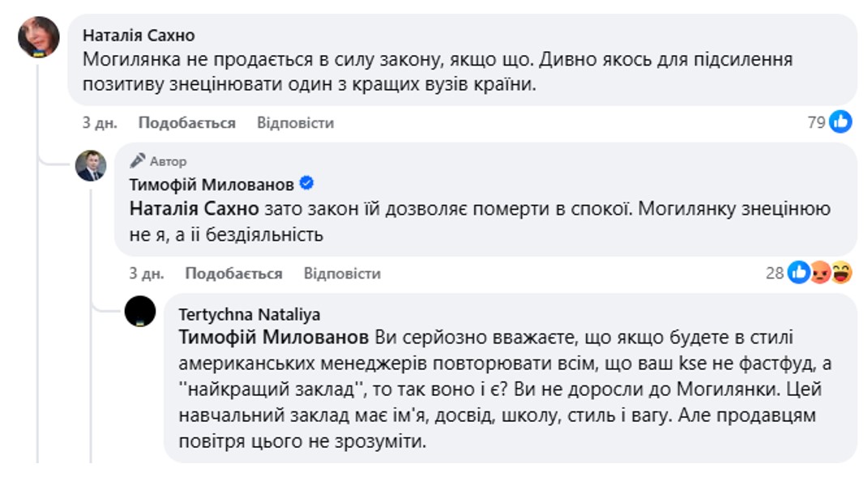Click the "3 дн." timestamp under Сахно's comment

(100, 123)
